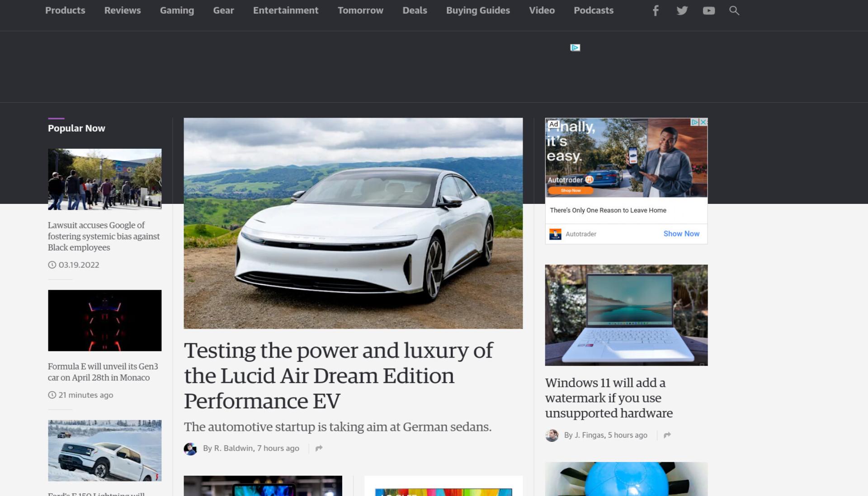Open the Facebook social icon
The height and width of the screenshot is (496, 868).
click(x=656, y=10)
